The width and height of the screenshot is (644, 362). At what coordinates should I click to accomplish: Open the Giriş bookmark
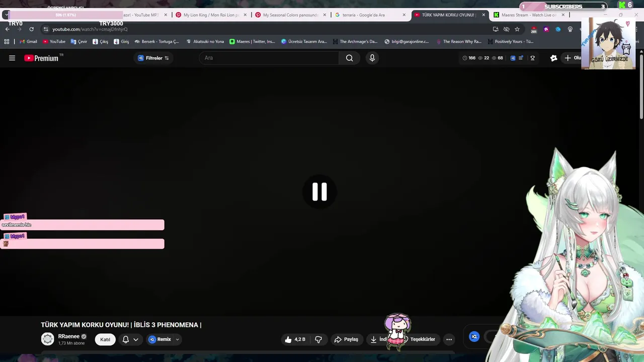click(x=121, y=42)
